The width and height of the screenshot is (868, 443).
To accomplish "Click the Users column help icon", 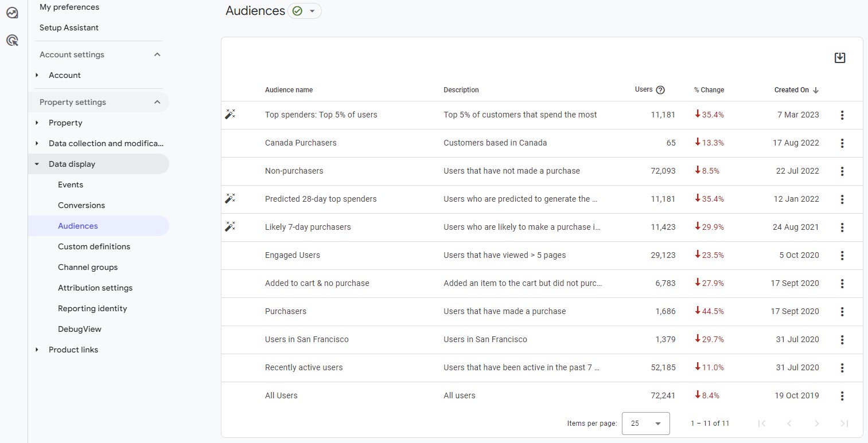I will tap(660, 90).
